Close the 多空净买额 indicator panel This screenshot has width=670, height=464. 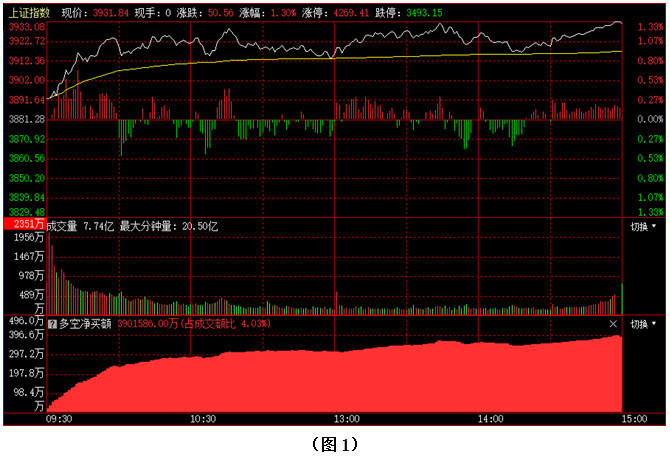click(x=613, y=325)
